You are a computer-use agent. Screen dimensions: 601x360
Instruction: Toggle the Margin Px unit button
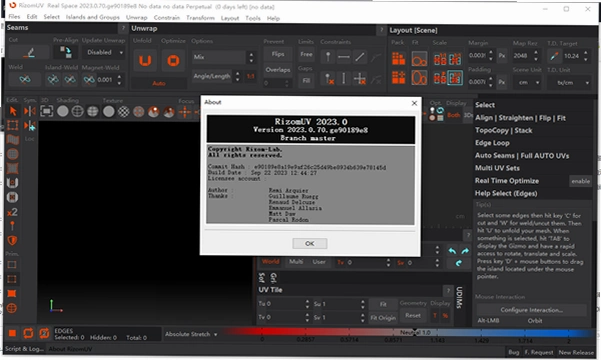point(502,56)
